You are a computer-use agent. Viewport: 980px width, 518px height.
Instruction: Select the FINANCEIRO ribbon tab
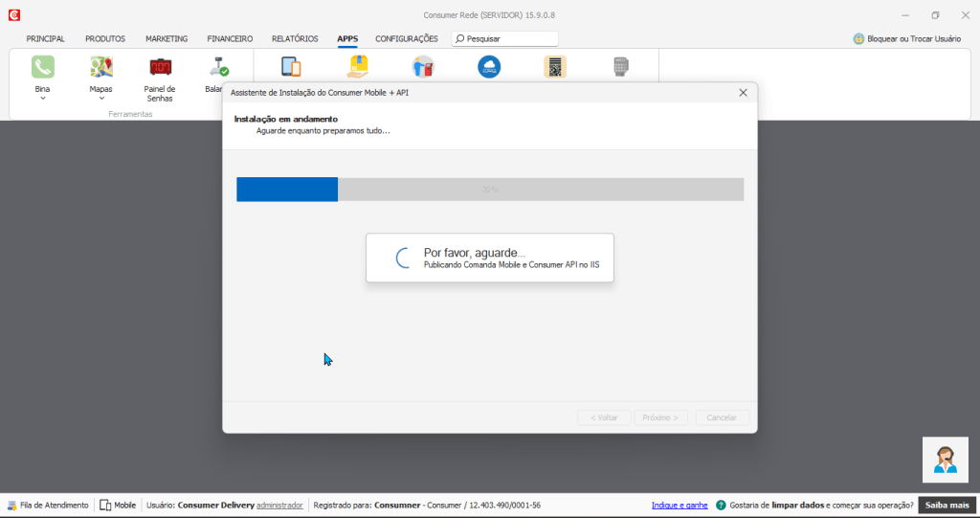(230, 39)
